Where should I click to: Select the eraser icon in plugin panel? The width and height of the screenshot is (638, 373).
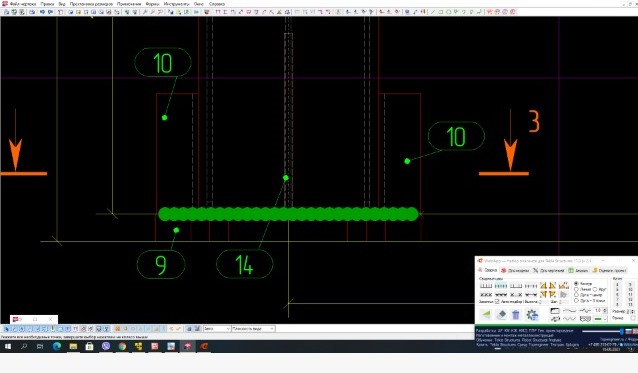click(502, 314)
